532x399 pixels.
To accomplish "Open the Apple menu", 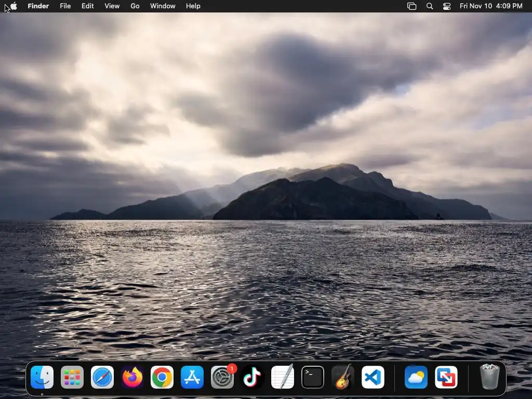I will click(x=14, y=6).
